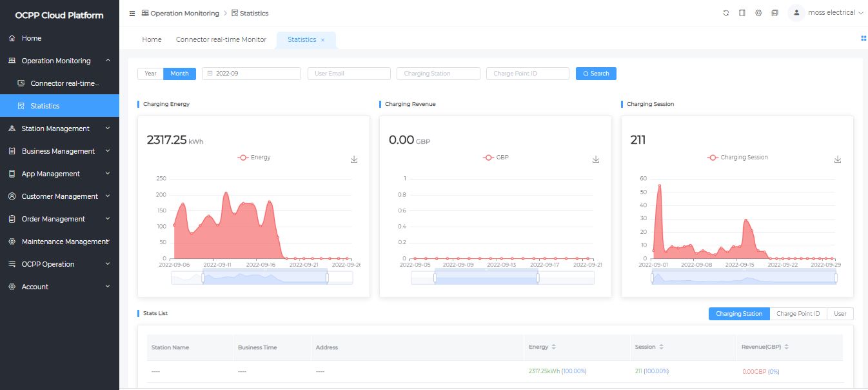Click the Connector real-time monitor sidebar icon
Viewport: 868px width, 390px height.
click(21, 83)
